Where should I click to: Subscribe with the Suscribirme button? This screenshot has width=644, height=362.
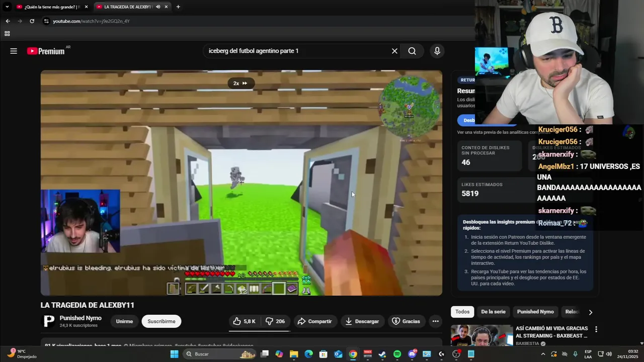point(162,321)
